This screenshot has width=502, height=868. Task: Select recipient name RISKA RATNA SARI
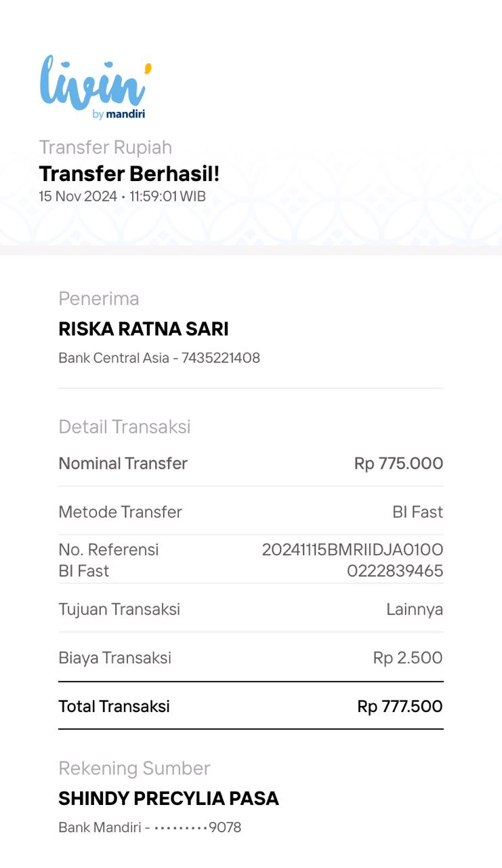tap(144, 329)
